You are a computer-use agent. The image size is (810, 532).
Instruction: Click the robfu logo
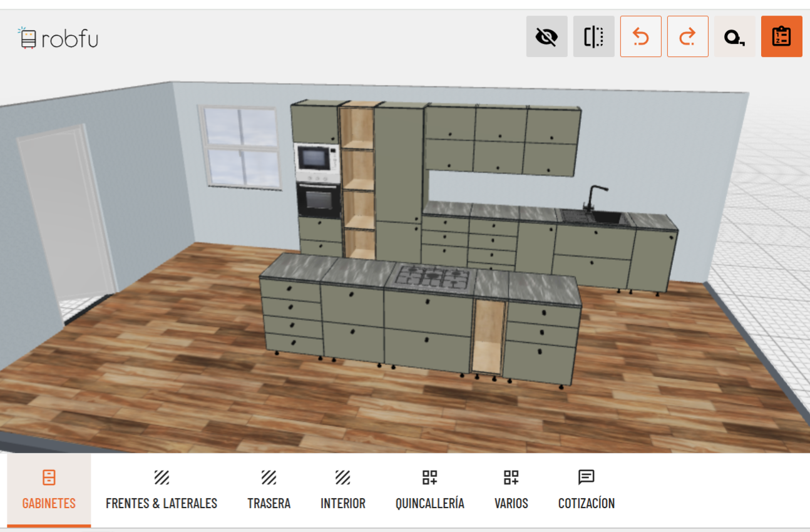coord(58,39)
